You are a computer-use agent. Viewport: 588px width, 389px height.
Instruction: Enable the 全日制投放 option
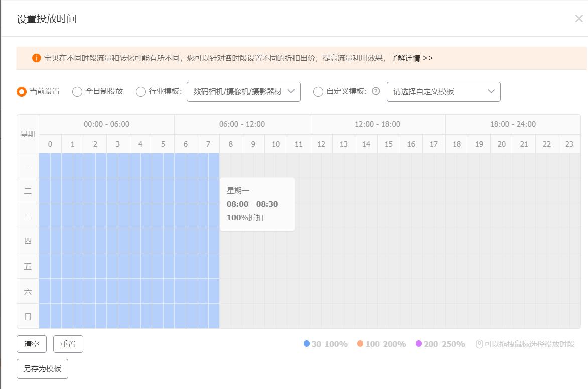tap(77, 92)
